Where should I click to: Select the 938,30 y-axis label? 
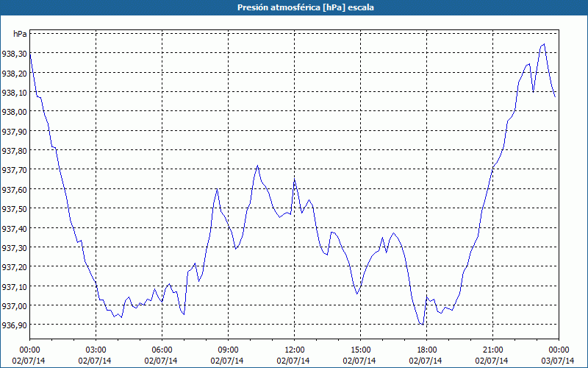pyautogui.click(x=14, y=54)
